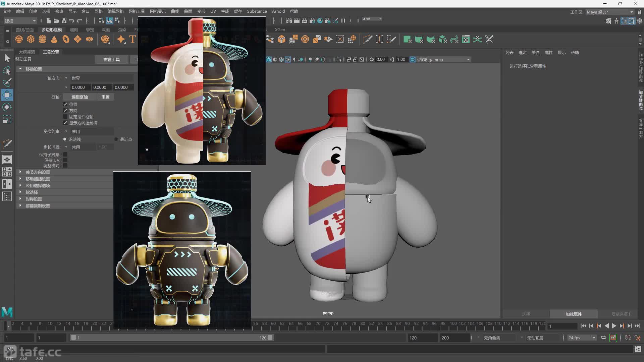This screenshot has width=644, height=362.
Task: Select the Move tool in toolbox
Action: click(x=7, y=95)
